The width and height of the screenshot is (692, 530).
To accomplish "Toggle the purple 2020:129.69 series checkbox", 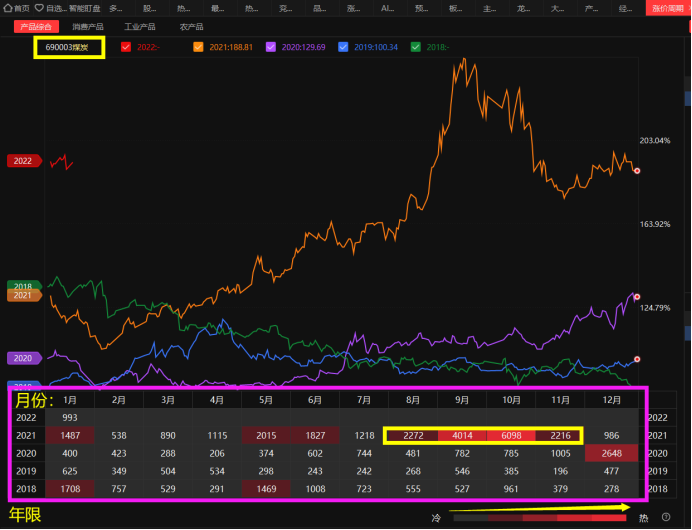I will pyautogui.click(x=271, y=47).
